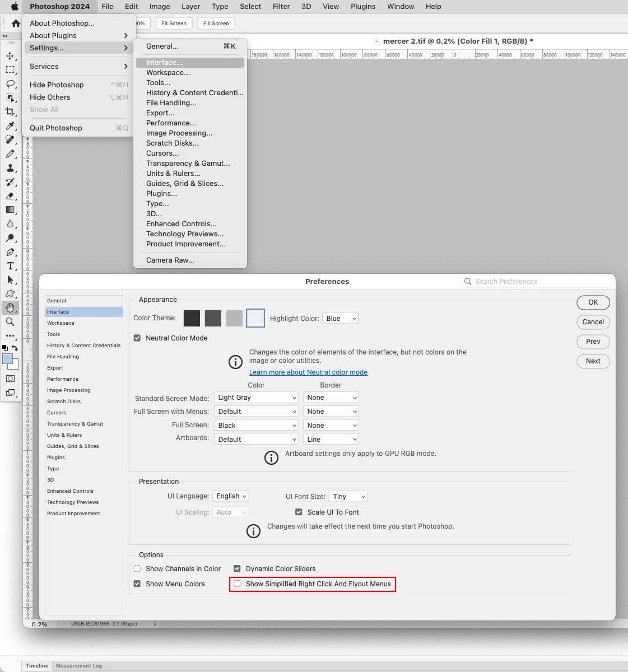Open Artboards border dropdown showing Line
This screenshot has width=628, height=672.
point(331,440)
